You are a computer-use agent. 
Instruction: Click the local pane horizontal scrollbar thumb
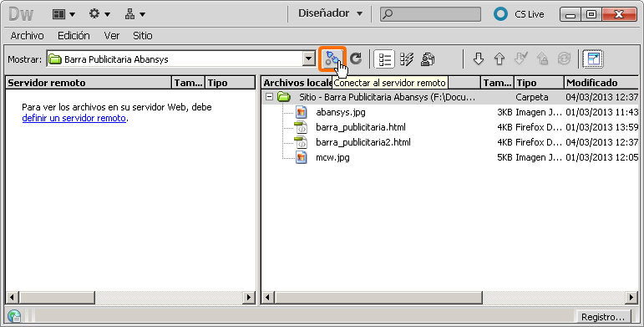click(378, 297)
